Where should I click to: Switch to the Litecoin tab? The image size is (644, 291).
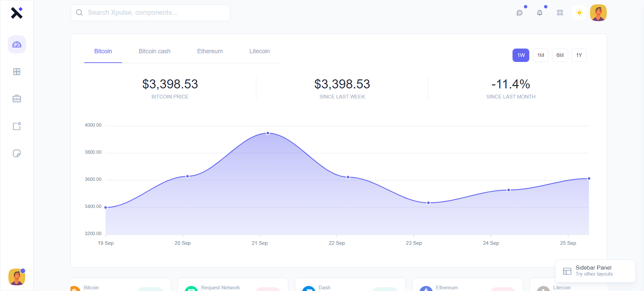pos(259,51)
